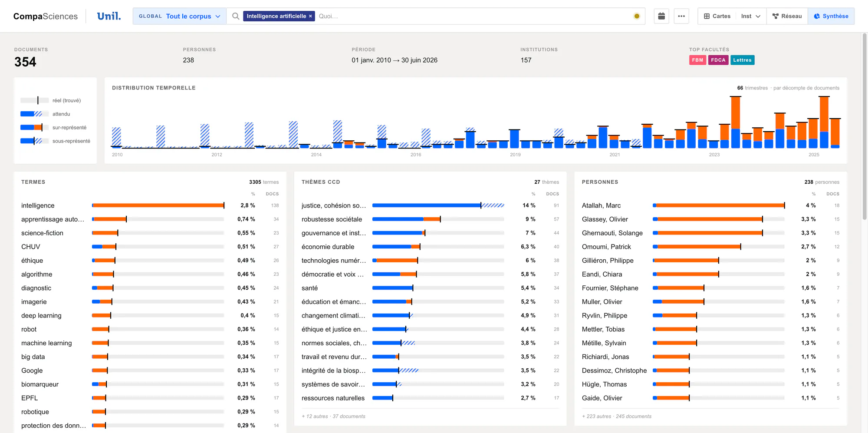Click the DOCS column header in Termes
This screenshot has width=868, height=433.
click(x=272, y=194)
